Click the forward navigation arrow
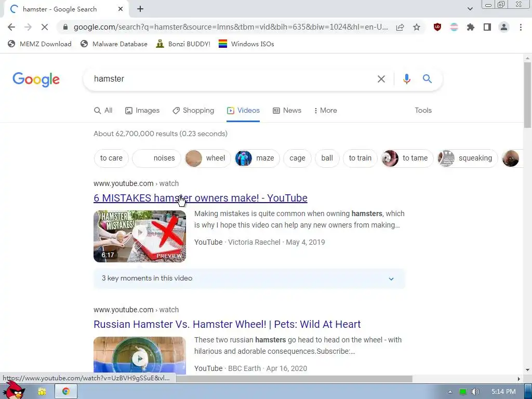Screen dimensions: 532x399 click(28, 27)
